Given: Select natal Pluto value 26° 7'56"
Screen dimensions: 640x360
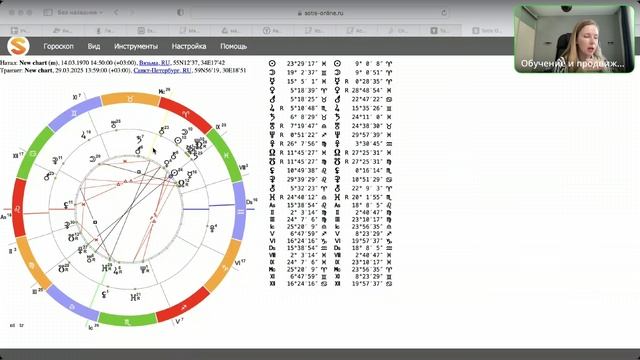Looking at the screenshot, I should pos(302,144).
